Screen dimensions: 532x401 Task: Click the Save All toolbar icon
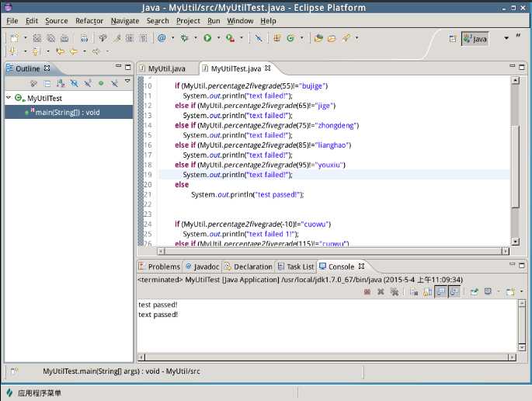click(51, 38)
